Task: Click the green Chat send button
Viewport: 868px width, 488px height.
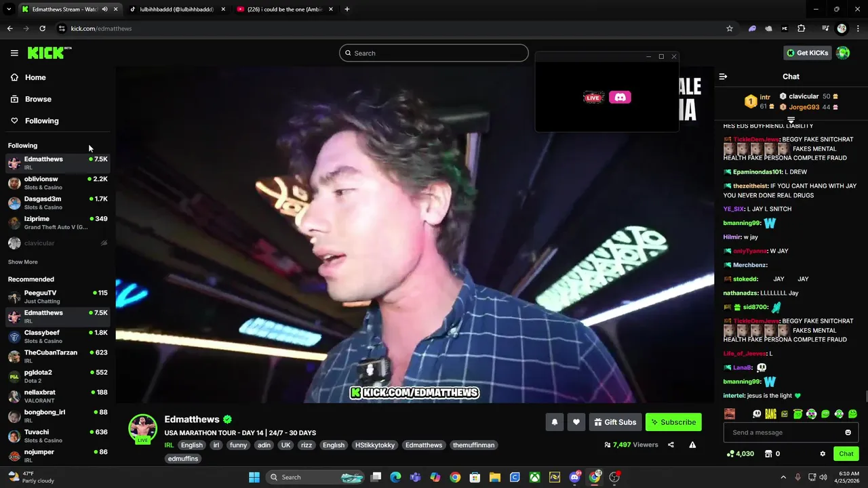Action: tap(846, 453)
